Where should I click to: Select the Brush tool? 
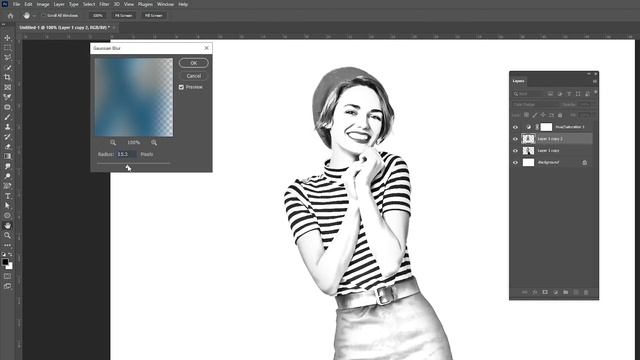pos(7,117)
